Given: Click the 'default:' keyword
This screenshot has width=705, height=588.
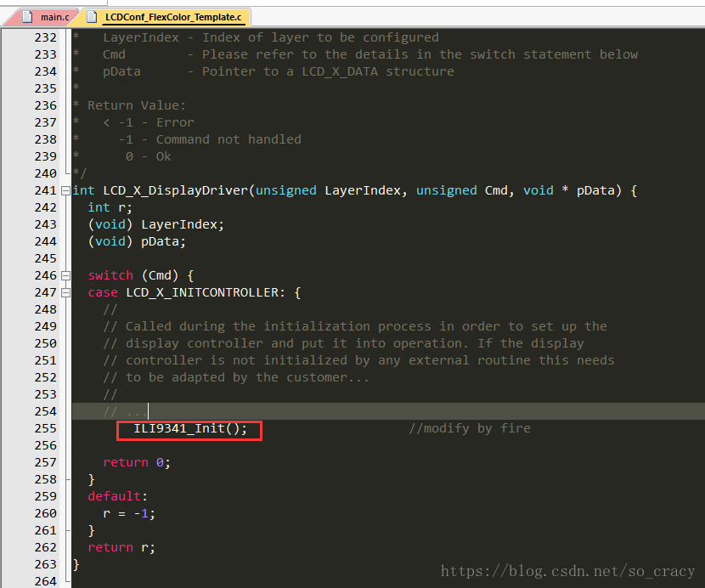Looking at the screenshot, I should click(x=117, y=496).
